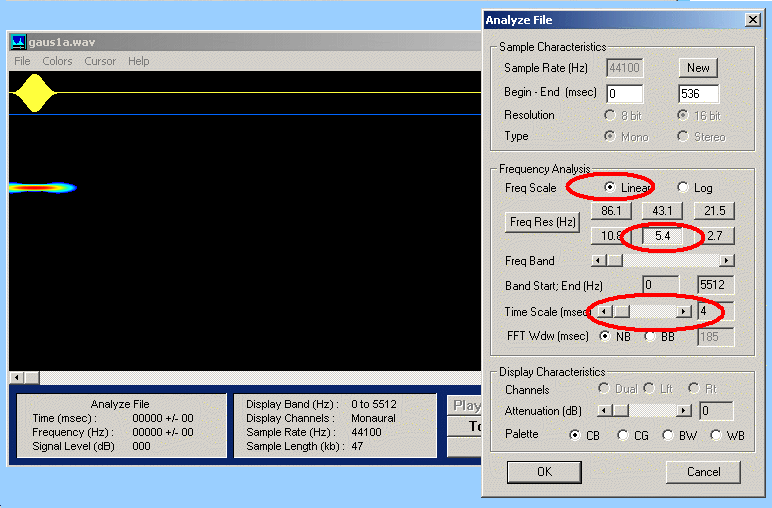Click the gaus1a.wav title bar app icon

tap(19, 42)
